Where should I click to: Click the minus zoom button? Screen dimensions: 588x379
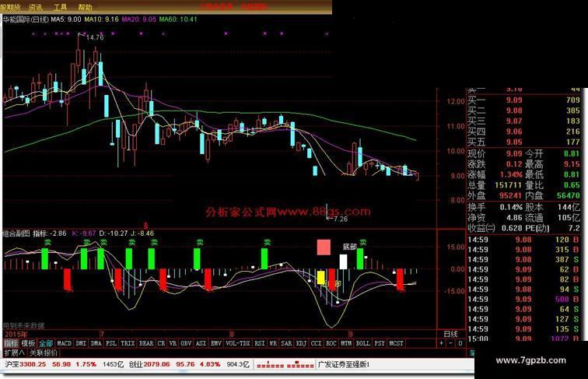451,343
